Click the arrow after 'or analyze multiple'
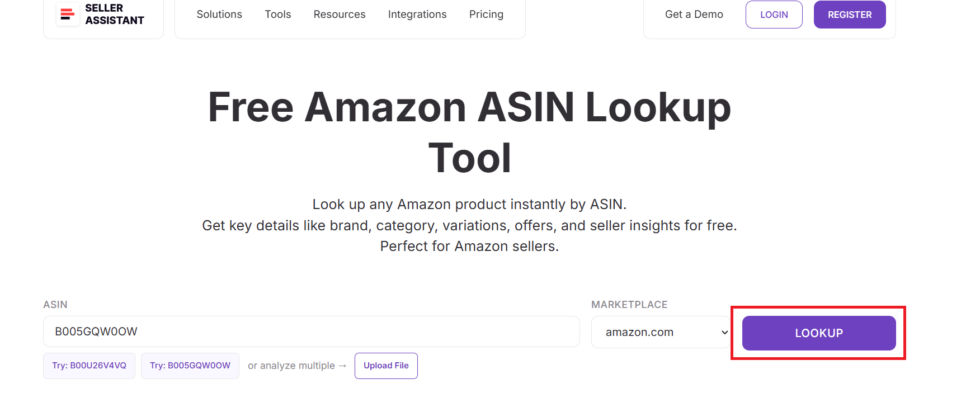The image size is (980, 398). pos(342,366)
